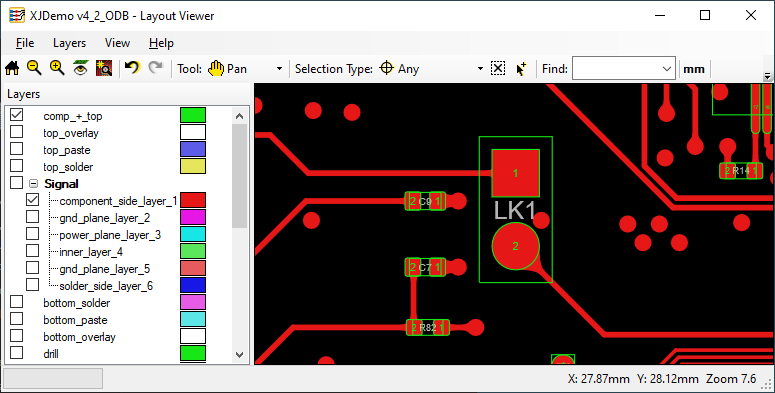Enable the gnd_plane_layer_2 checkbox
775x393 pixels.
pyautogui.click(x=32, y=217)
